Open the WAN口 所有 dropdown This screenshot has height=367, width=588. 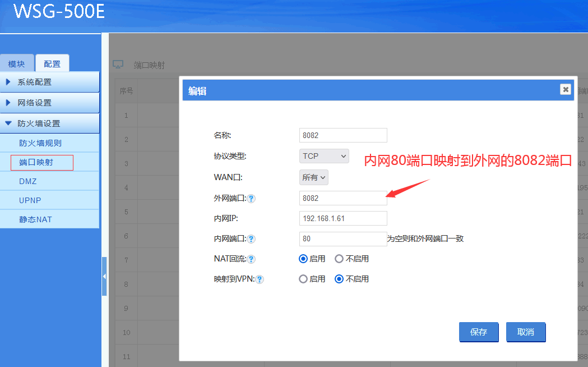point(314,177)
